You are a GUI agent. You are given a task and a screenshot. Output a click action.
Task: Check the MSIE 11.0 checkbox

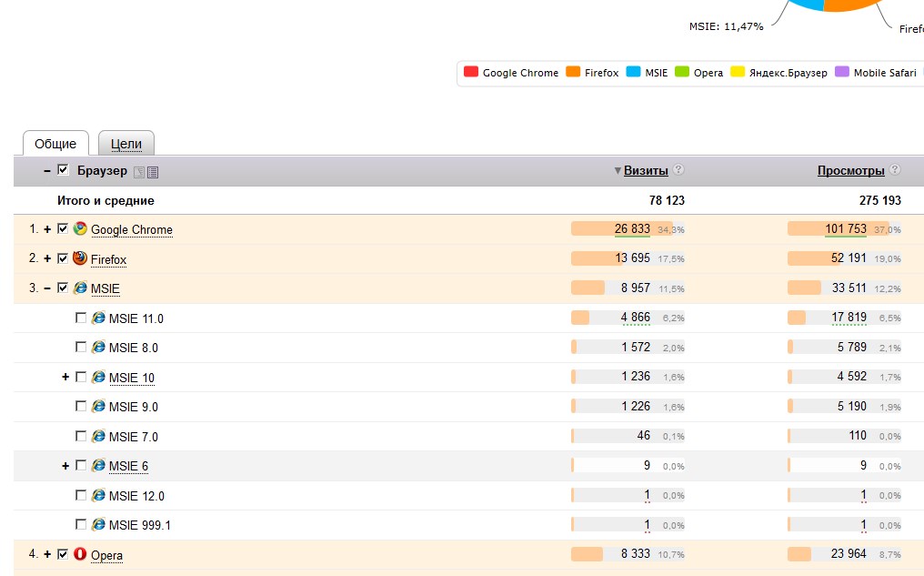point(81,318)
